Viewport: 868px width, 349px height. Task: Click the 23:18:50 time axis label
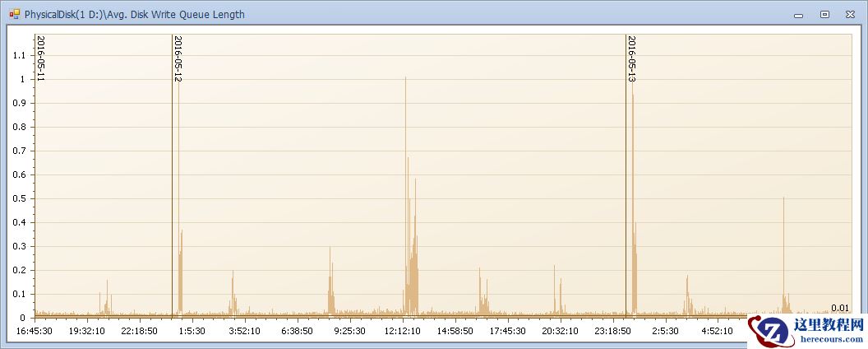[613, 331]
